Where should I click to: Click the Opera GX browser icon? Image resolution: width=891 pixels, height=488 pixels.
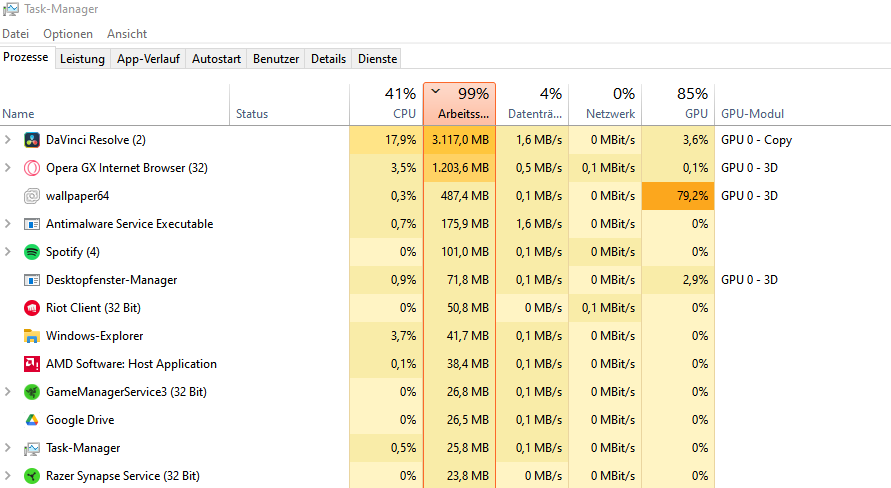point(32,168)
